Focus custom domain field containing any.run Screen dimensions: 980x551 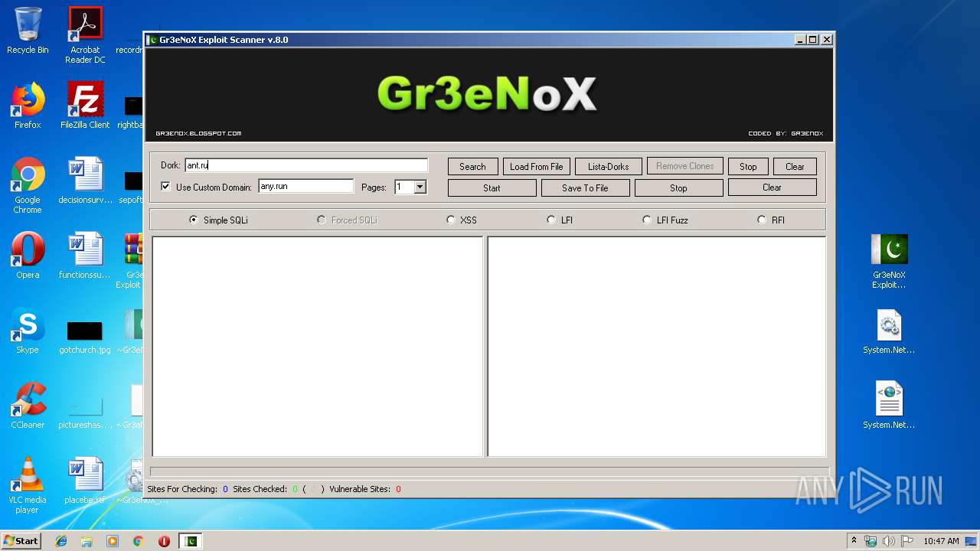click(306, 186)
